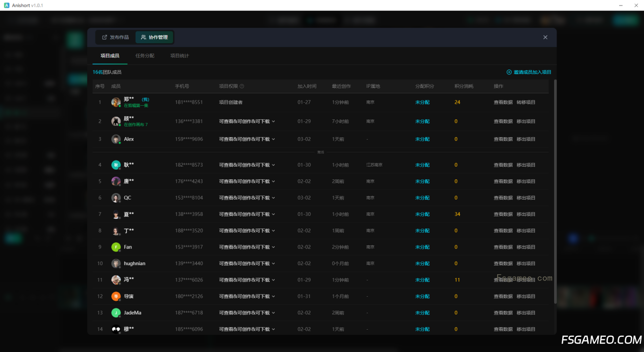Screen dimensions: 644x352
Task: Close the collaboration management dialog
Action: (545, 37)
